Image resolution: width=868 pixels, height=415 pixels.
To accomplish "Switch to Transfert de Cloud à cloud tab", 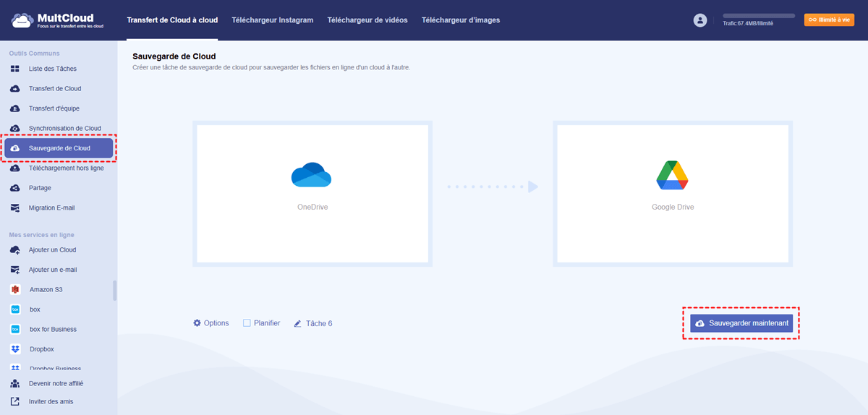I will coord(171,20).
